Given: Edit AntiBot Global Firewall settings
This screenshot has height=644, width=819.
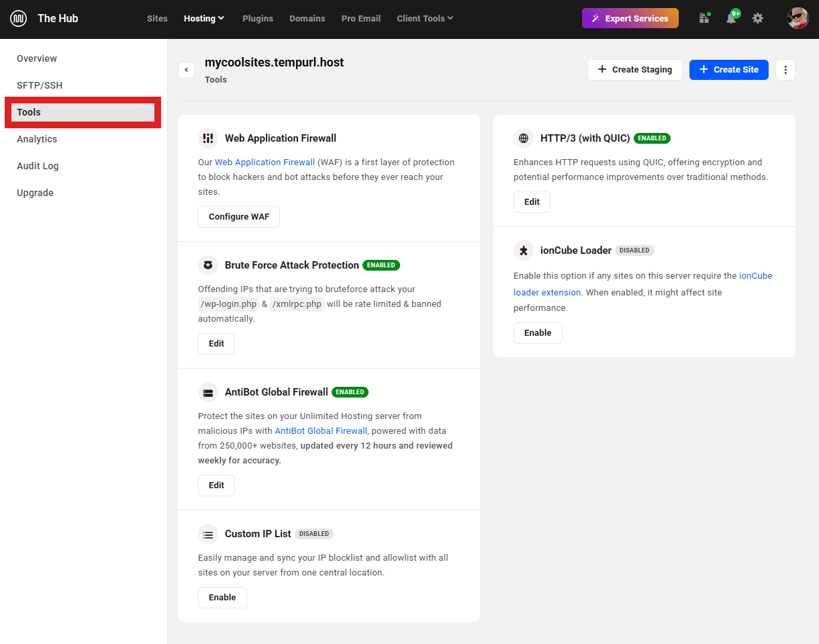Looking at the screenshot, I should 216,486.
